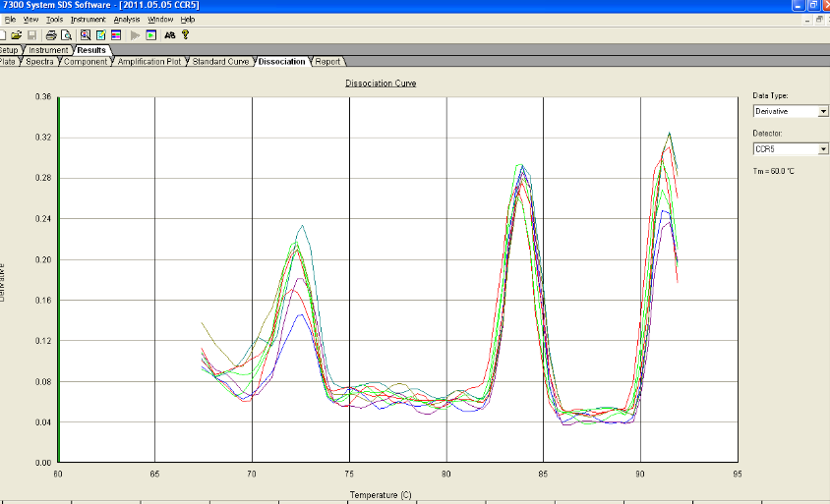This screenshot has height=504, width=830.
Task: Open the Analysis menu
Action: pos(126,20)
